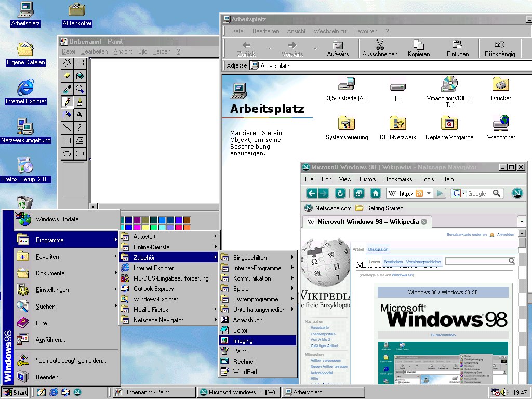Select the red swatch in Paint's palette

click(x=178, y=227)
